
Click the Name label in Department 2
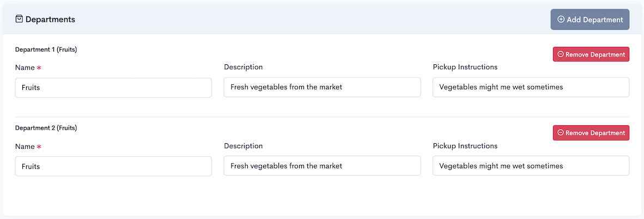25,147
